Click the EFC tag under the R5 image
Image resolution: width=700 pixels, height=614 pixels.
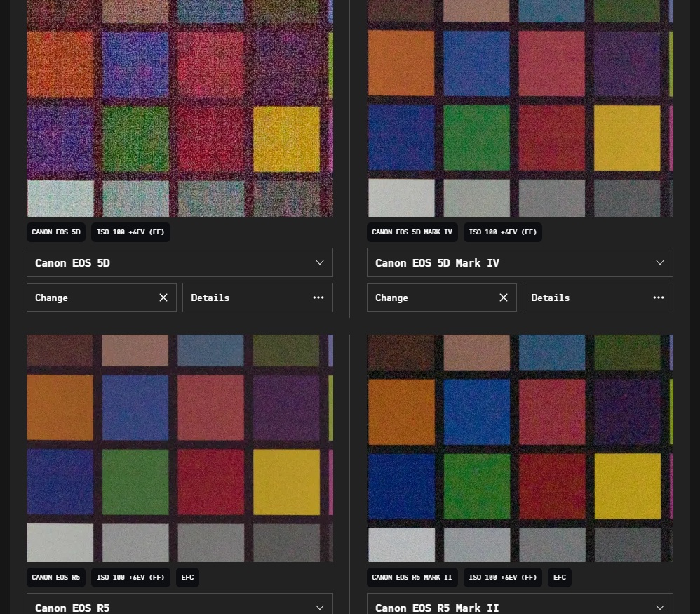tap(187, 578)
